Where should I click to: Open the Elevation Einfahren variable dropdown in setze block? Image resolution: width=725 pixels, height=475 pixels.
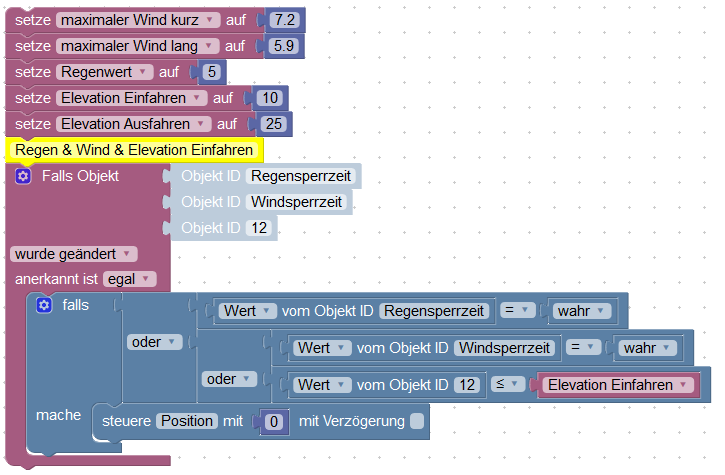131,98
